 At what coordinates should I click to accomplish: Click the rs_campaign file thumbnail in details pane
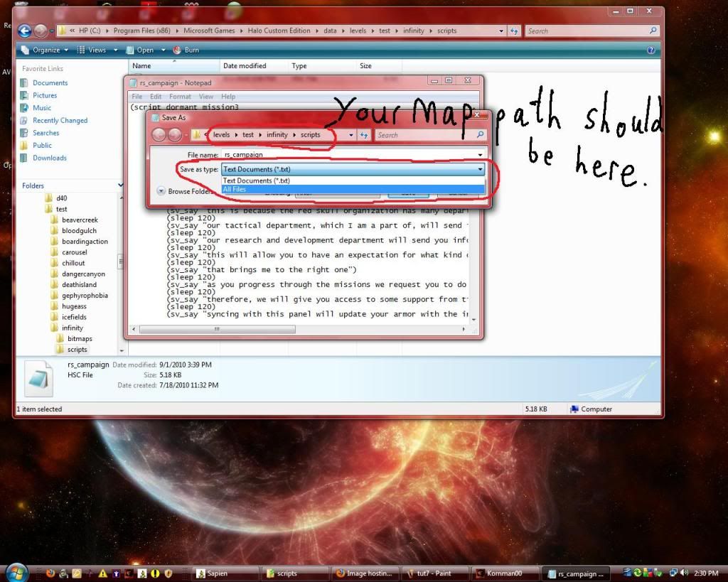pyautogui.click(x=38, y=378)
